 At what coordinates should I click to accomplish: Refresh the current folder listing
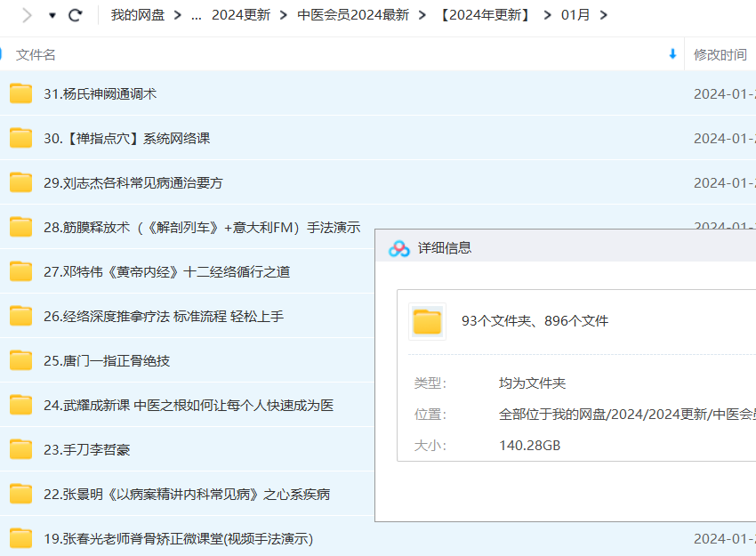[76, 15]
